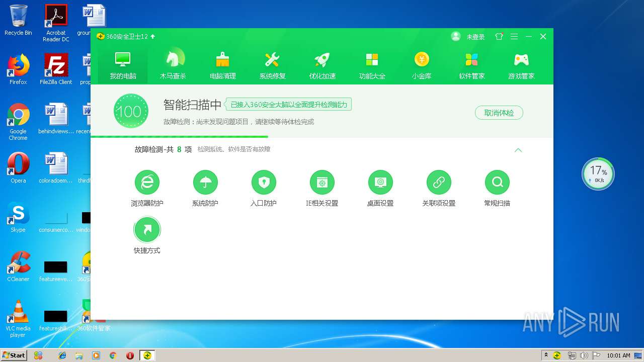Open VLC media player desktop shortcut

(x=18, y=319)
